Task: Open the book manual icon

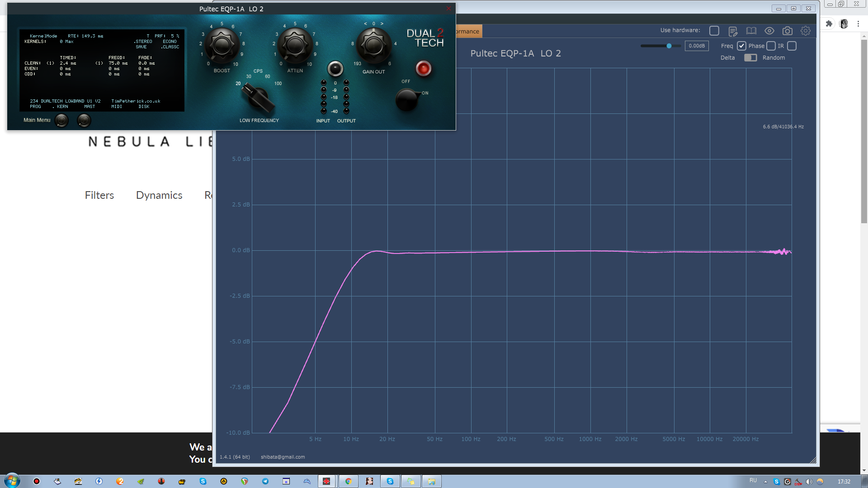Action: [x=751, y=31]
